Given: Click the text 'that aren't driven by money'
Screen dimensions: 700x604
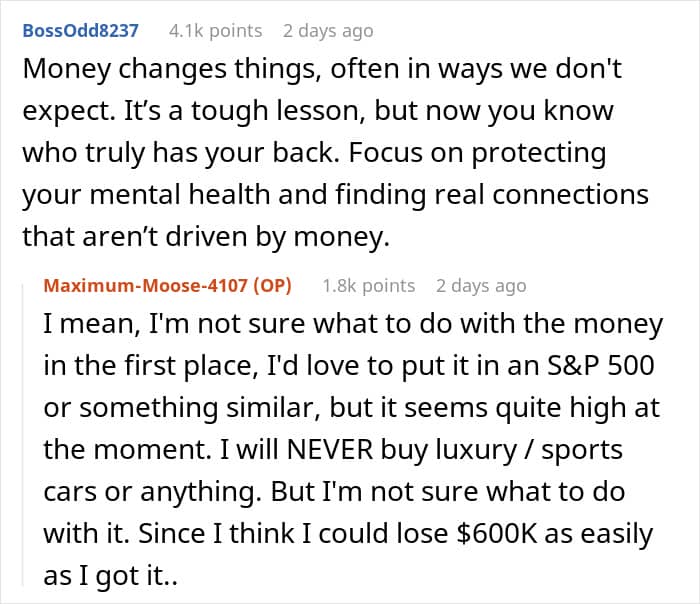Looking at the screenshot, I should click(x=206, y=236).
